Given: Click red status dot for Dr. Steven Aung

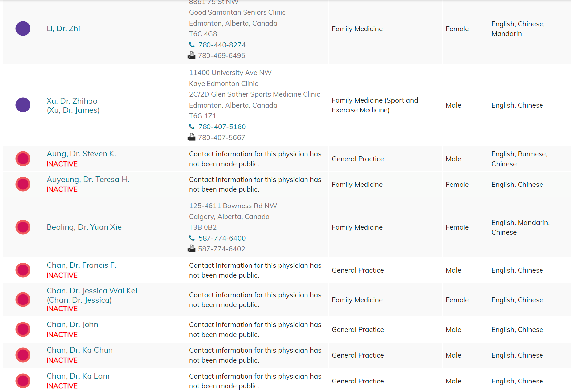Looking at the screenshot, I should (23, 159).
